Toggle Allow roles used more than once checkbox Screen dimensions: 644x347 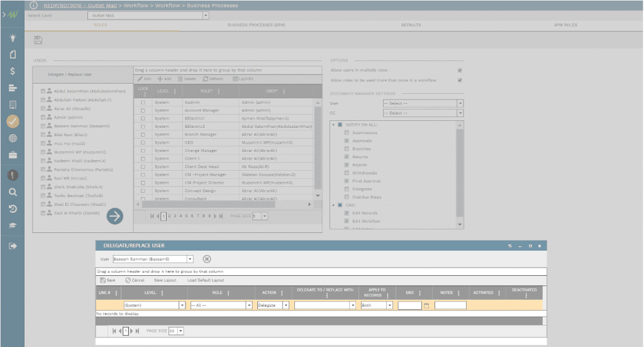[460, 80]
